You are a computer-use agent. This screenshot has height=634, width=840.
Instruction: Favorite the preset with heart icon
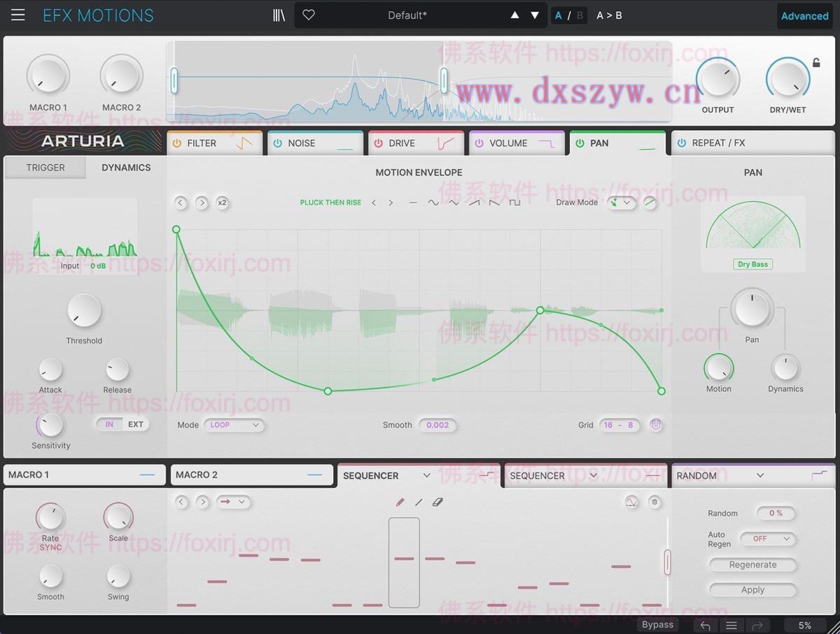pyautogui.click(x=309, y=15)
